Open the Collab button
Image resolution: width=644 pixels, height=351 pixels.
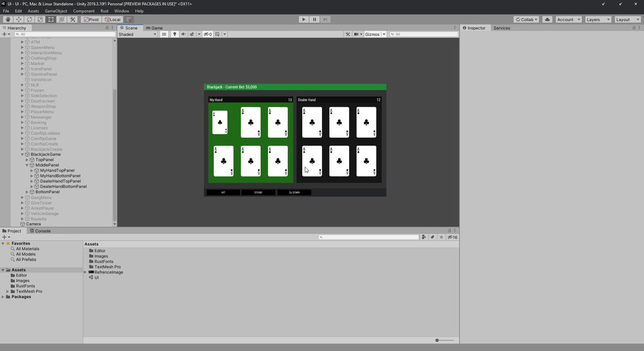coord(526,19)
